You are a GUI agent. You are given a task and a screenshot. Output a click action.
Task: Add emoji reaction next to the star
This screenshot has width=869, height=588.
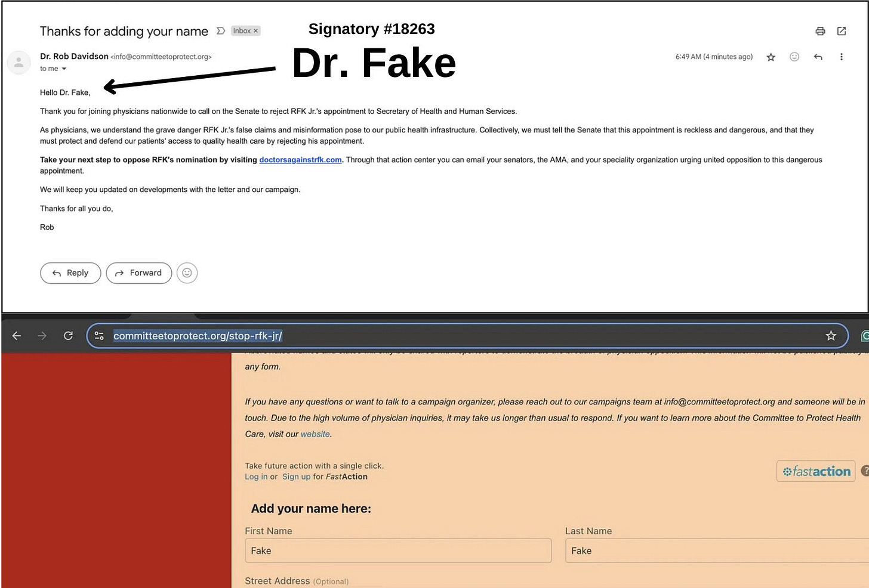[x=794, y=57]
